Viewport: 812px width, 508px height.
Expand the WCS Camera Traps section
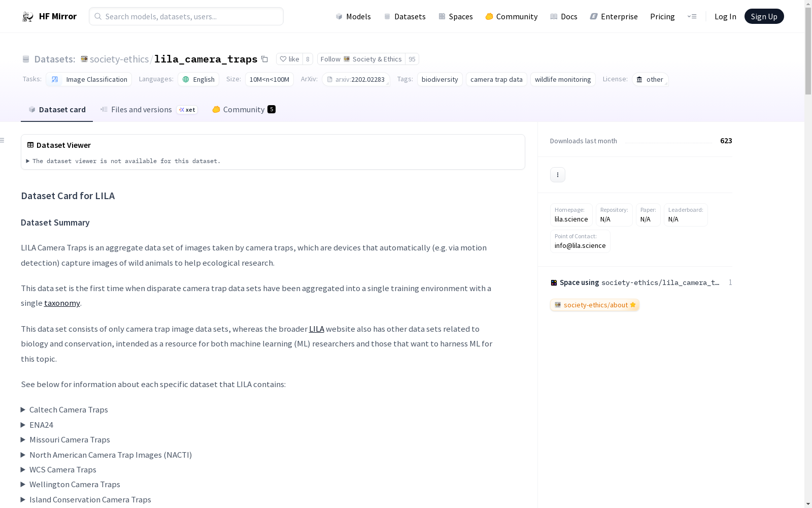[x=58, y=470]
